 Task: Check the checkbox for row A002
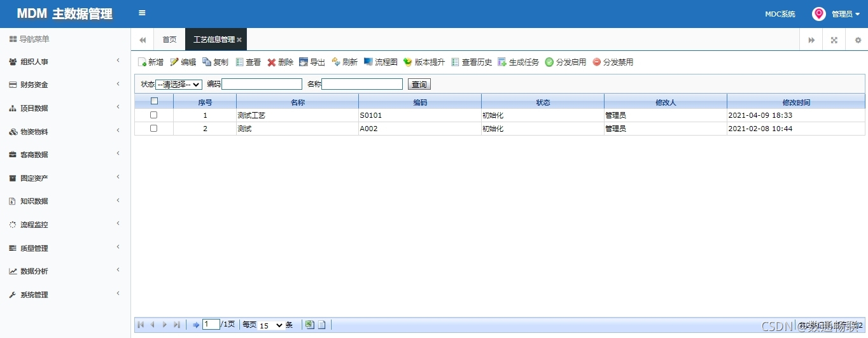[x=153, y=129]
